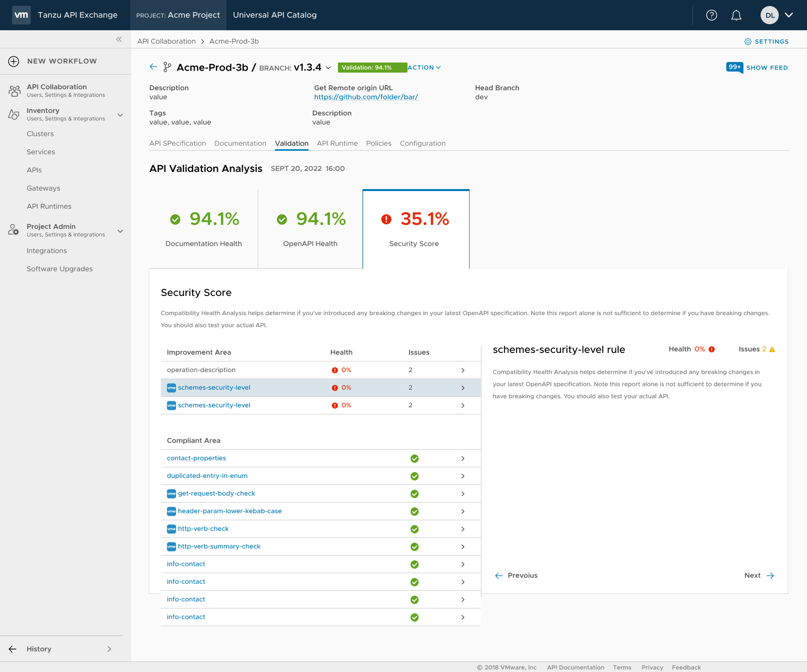Switch to API Runtime tab
The width and height of the screenshot is (807, 672).
tap(337, 143)
